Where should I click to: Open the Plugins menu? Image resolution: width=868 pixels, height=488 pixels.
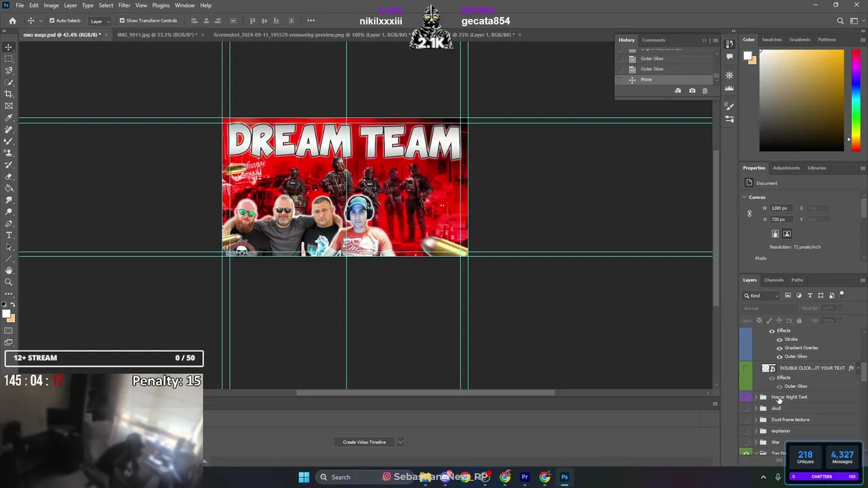tap(161, 5)
